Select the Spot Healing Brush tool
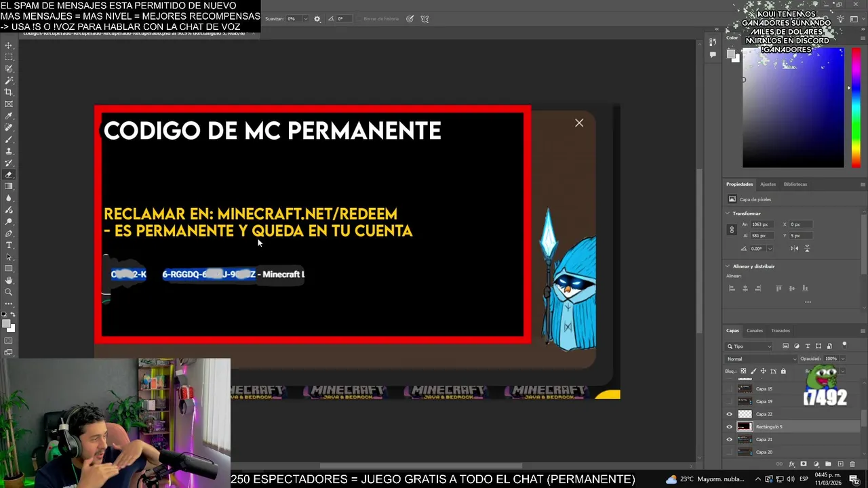The image size is (868, 488). click(9, 127)
